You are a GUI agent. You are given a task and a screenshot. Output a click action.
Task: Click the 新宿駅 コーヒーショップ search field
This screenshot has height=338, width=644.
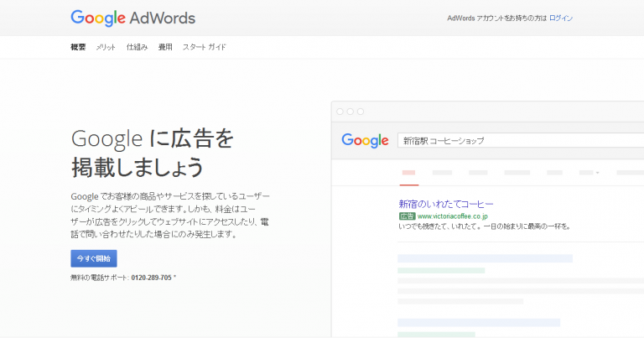tap(521, 140)
